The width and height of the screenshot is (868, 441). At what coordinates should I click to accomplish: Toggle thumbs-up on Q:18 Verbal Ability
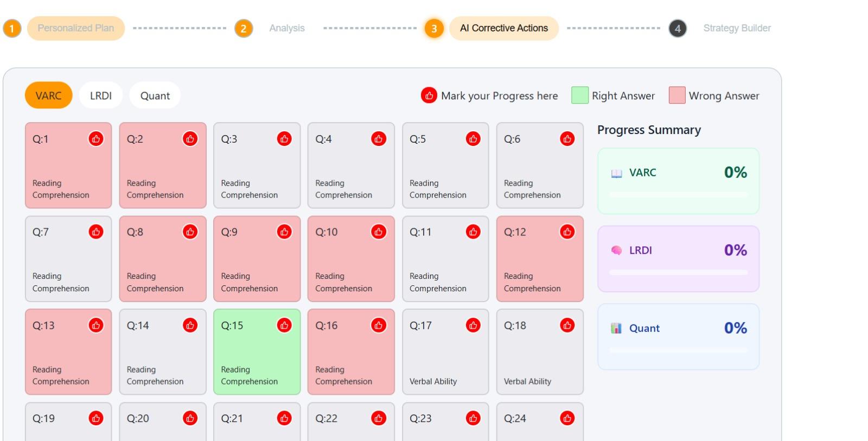pos(567,325)
